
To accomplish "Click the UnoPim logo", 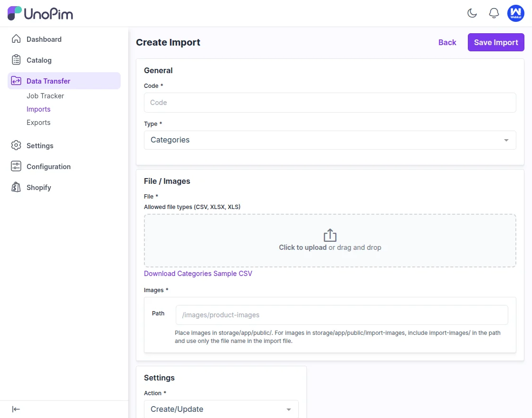I will [40, 13].
